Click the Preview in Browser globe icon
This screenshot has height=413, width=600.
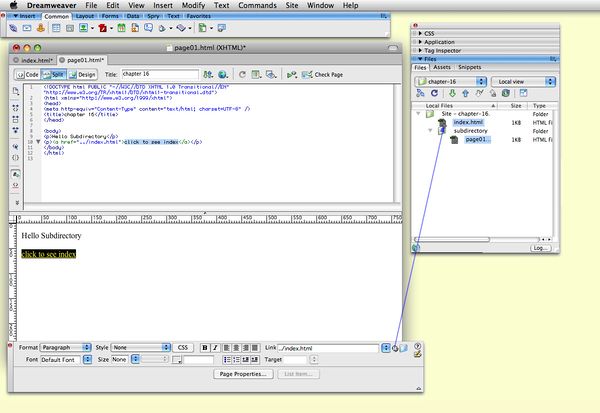coord(223,74)
